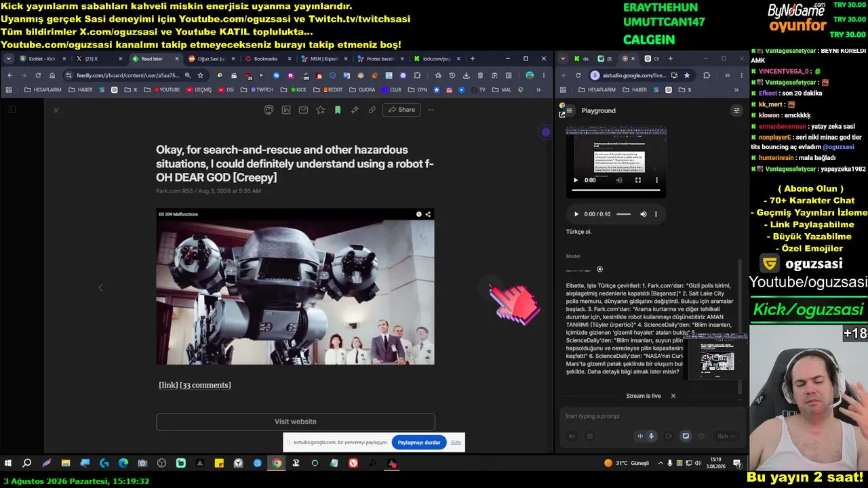The height and width of the screenshot is (488, 868).
Task: Click the Visit website button
Action: point(295,422)
